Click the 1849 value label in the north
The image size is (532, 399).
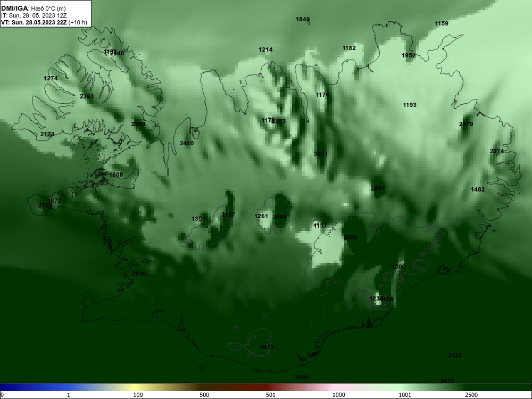[x=303, y=19]
